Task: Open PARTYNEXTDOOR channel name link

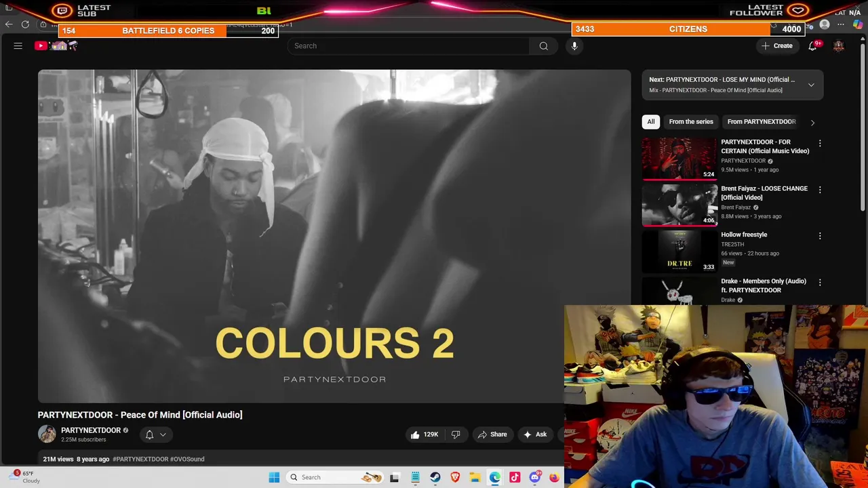Action: click(91, 430)
